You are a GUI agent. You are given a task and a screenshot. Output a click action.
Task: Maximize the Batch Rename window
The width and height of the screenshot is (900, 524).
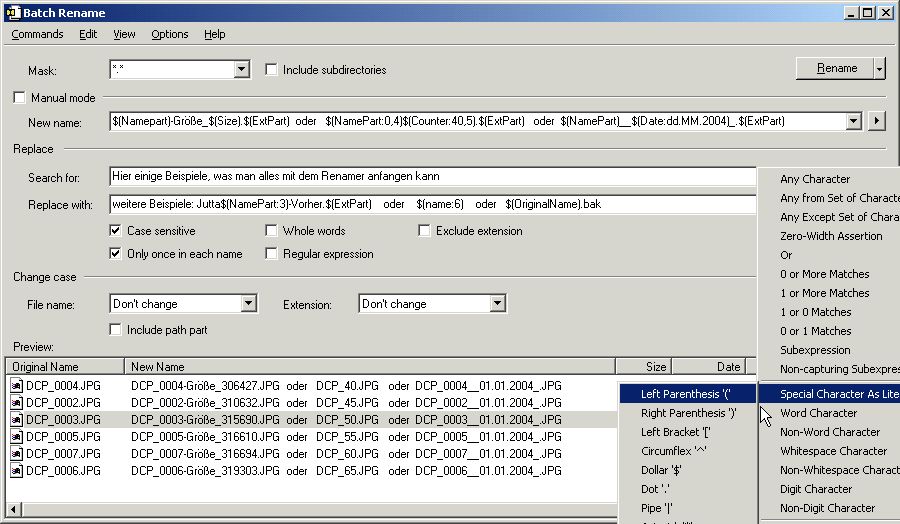(868, 13)
